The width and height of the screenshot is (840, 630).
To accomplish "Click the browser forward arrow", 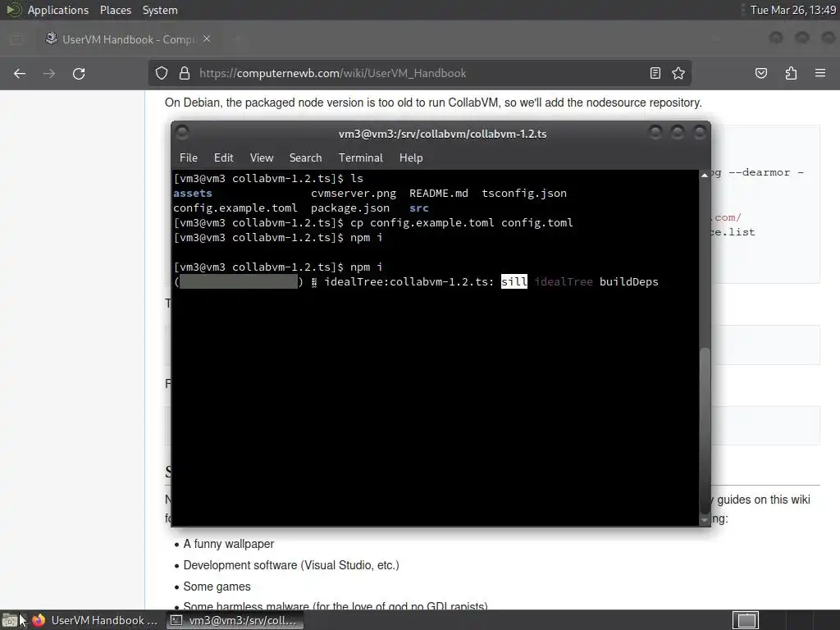I will point(49,73).
